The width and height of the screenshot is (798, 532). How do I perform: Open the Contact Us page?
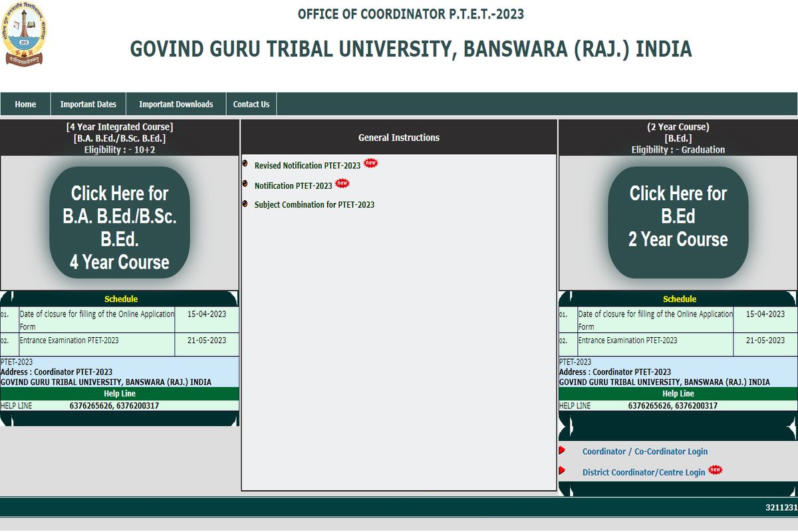[251, 104]
